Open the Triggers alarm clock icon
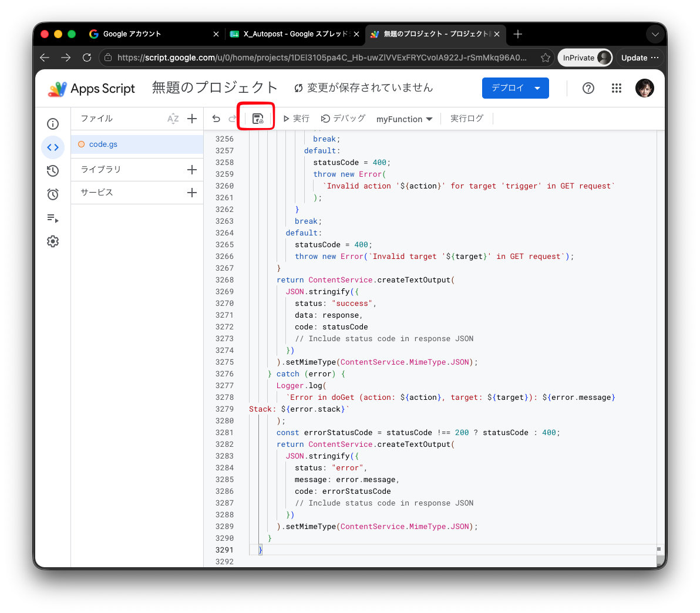The width and height of the screenshot is (700, 613). (53, 194)
